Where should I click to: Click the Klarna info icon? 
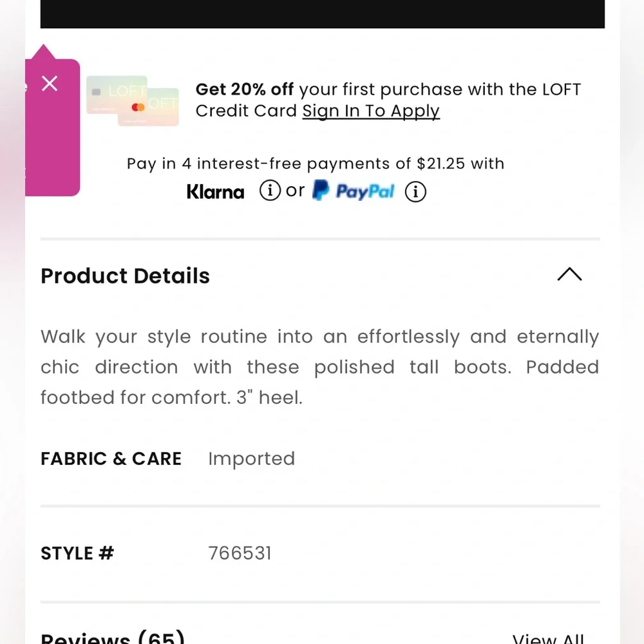pyautogui.click(x=270, y=191)
